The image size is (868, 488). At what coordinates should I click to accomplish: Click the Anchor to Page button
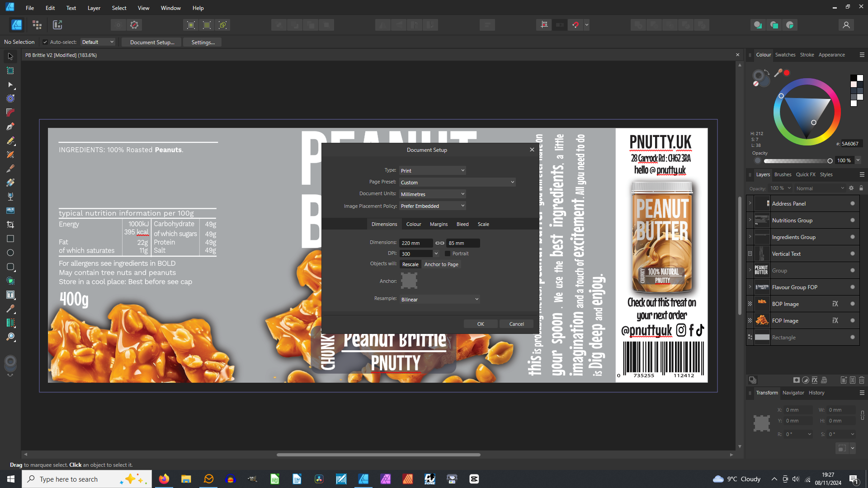tap(441, 264)
